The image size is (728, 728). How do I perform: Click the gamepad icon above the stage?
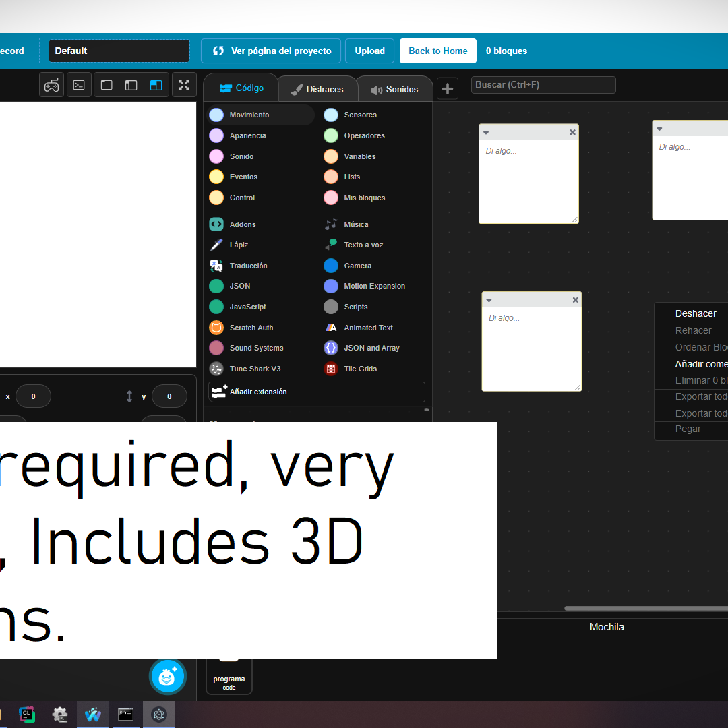pyautogui.click(x=51, y=85)
